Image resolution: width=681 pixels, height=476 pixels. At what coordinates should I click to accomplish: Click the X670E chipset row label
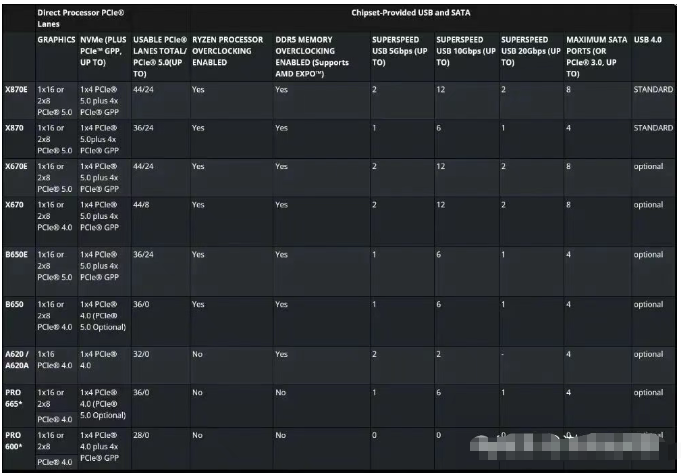(16, 166)
